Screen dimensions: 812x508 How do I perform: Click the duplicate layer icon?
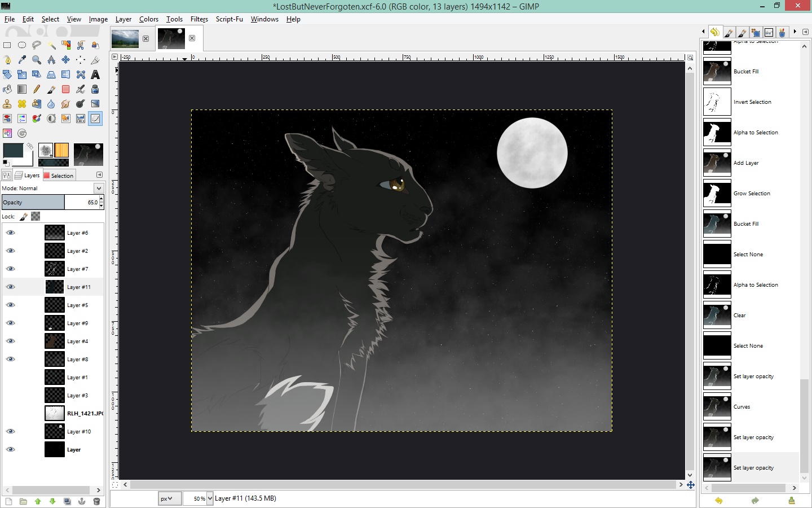pyautogui.click(x=67, y=501)
